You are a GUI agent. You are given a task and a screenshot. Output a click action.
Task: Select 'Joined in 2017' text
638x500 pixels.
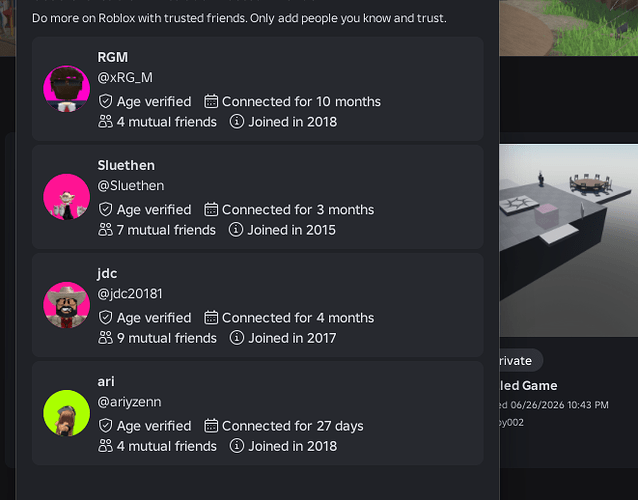tap(293, 338)
